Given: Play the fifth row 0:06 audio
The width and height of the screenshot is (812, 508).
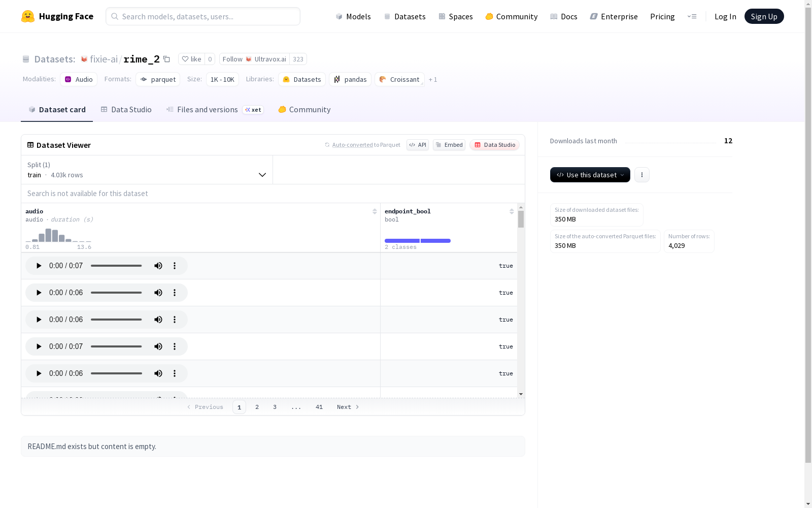Looking at the screenshot, I should pos(39,373).
